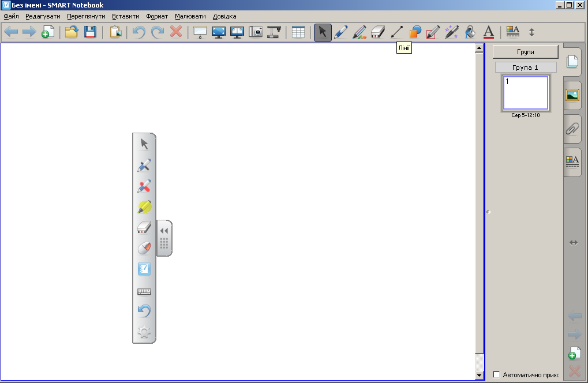Select page 1 thumbnail in sorter
The image size is (588, 383).
tap(525, 93)
